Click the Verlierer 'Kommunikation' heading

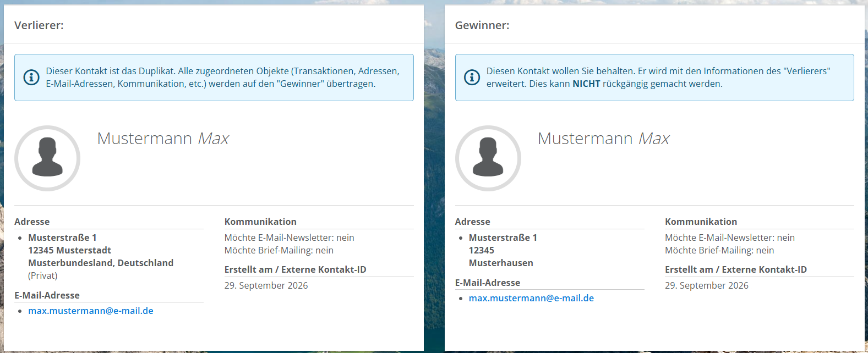[x=260, y=222]
